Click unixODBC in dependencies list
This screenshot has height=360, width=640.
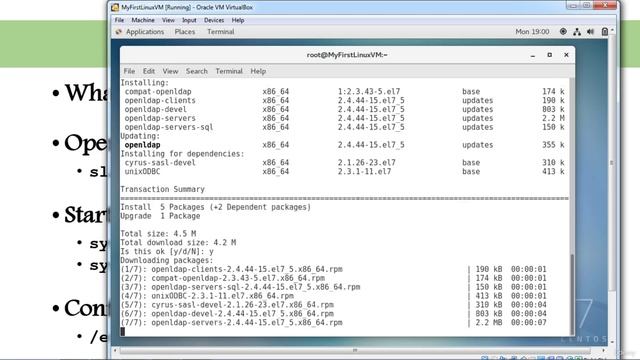(142, 171)
